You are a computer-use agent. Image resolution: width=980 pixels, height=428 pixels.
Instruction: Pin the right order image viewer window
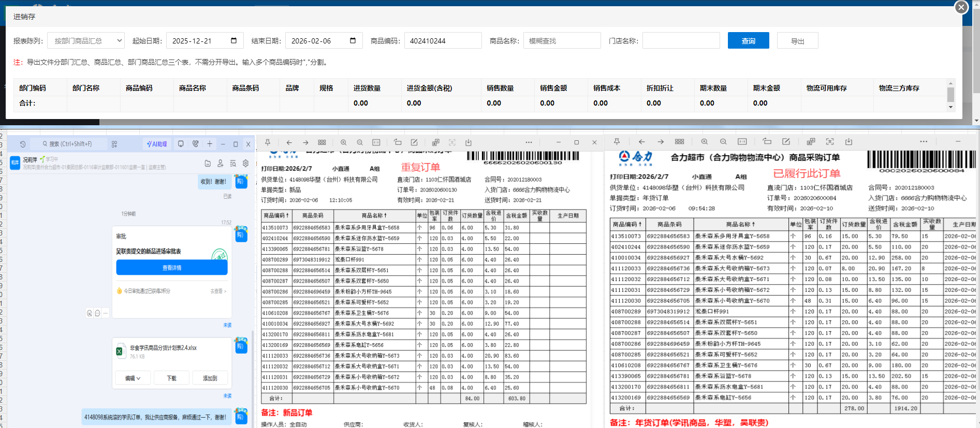[617, 141]
